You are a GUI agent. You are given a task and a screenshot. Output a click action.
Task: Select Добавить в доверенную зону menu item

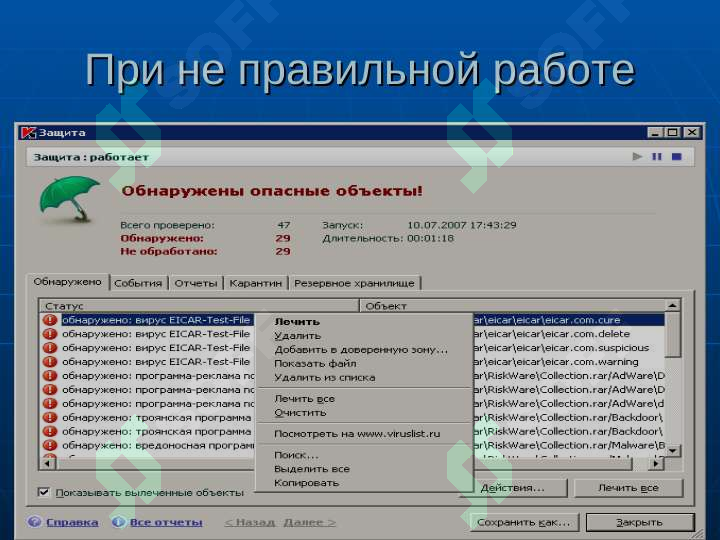[x=364, y=350]
